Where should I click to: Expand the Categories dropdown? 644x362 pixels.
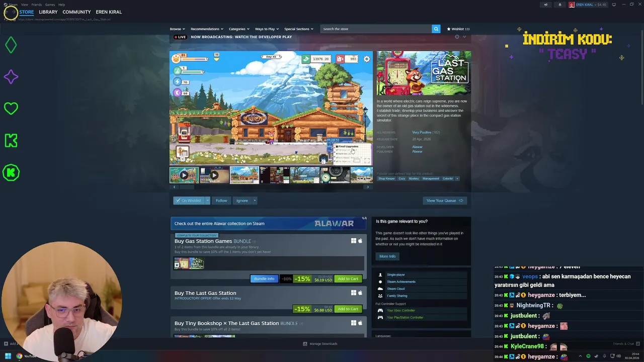coord(239,29)
